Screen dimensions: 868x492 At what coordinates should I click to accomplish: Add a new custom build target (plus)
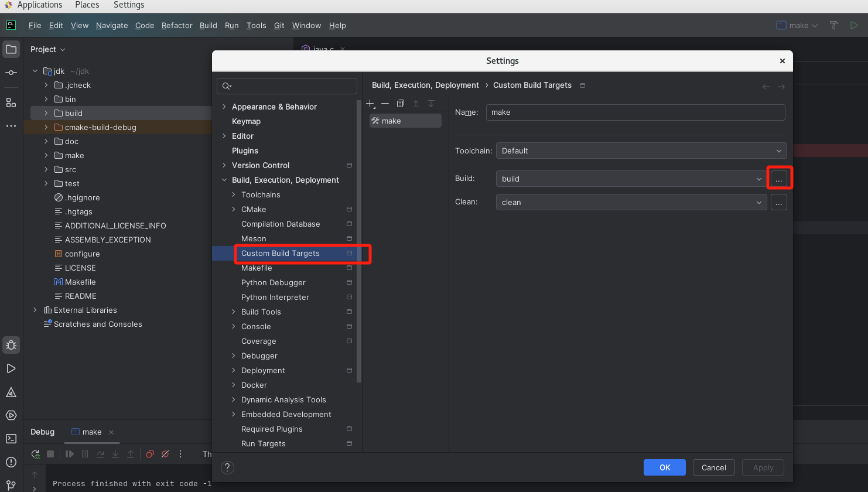point(371,104)
